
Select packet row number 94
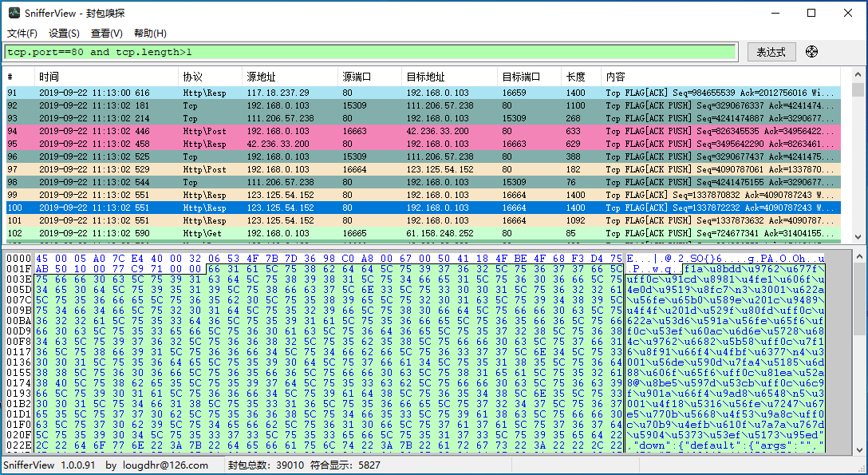click(x=424, y=131)
